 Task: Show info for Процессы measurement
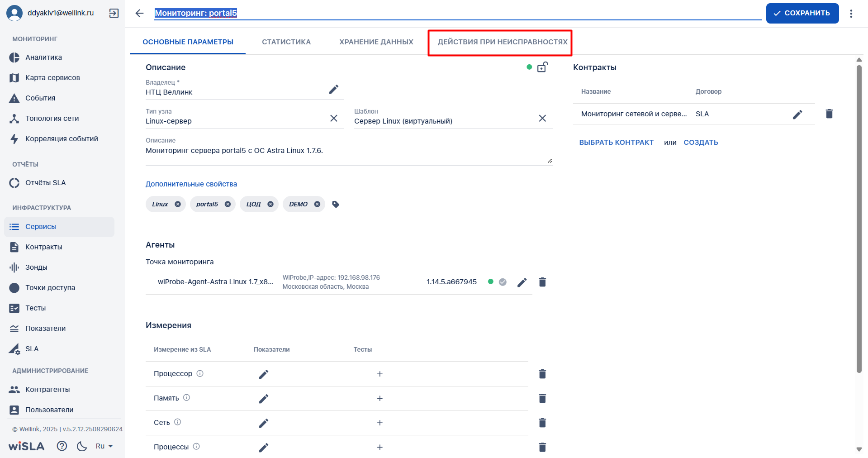(x=196, y=446)
